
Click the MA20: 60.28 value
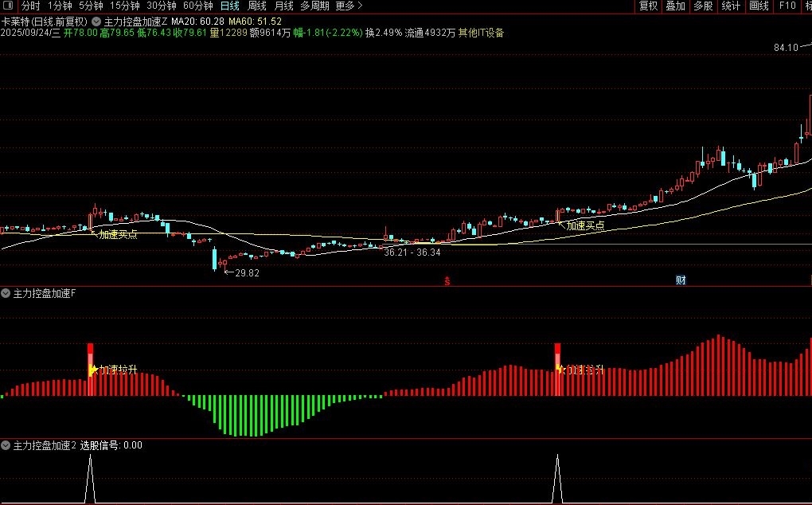coord(197,22)
